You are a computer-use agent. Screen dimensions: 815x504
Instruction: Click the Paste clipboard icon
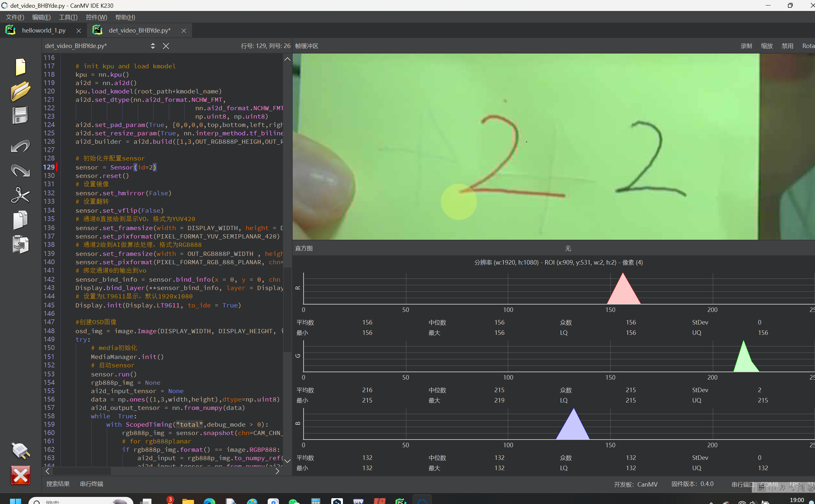click(x=20, y=244)
